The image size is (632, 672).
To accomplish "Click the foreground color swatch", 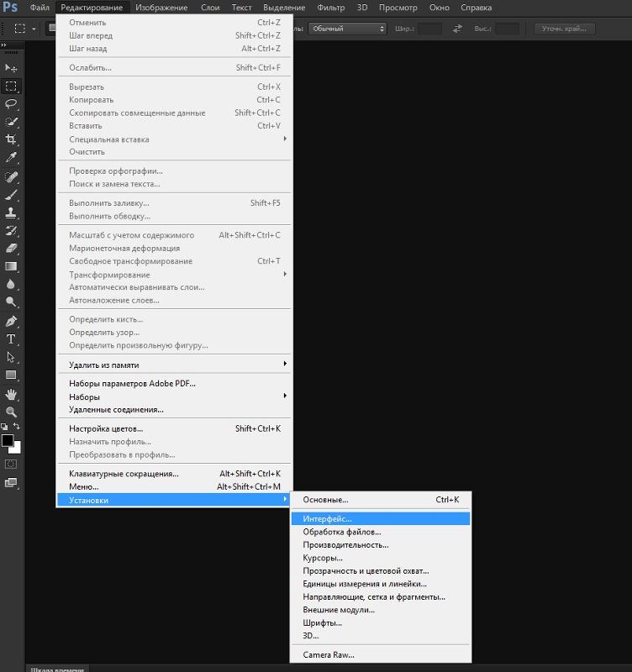I will pos(7,440).
